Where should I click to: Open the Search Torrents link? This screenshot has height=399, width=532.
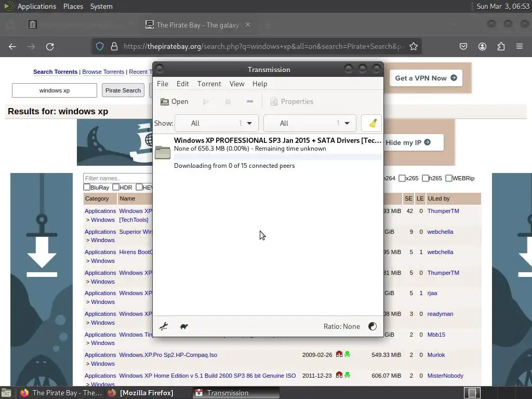(55, 72)
